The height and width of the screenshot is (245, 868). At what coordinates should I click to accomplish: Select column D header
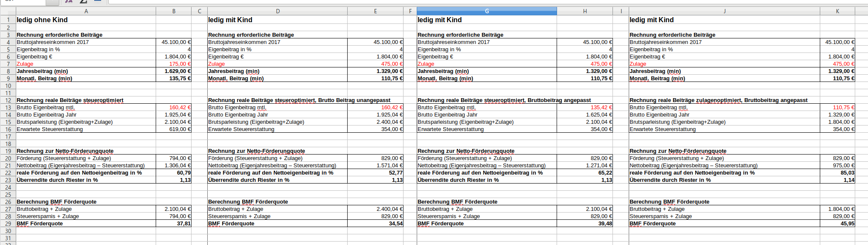click(278, 11)
